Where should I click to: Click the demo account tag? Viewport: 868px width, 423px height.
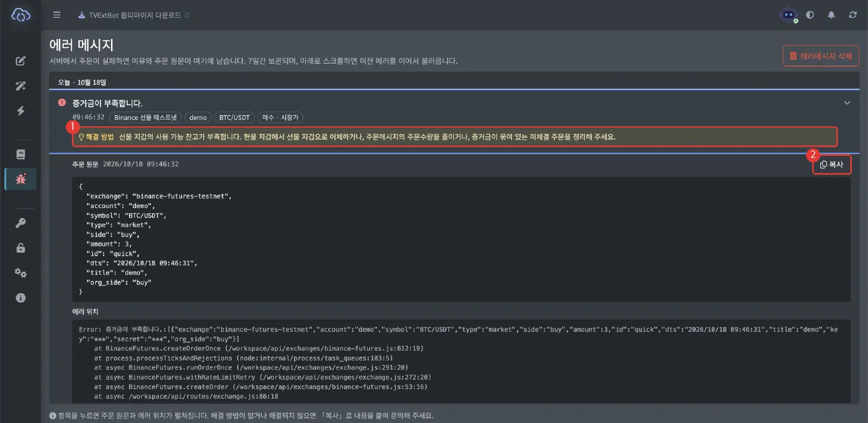point(198,118)
